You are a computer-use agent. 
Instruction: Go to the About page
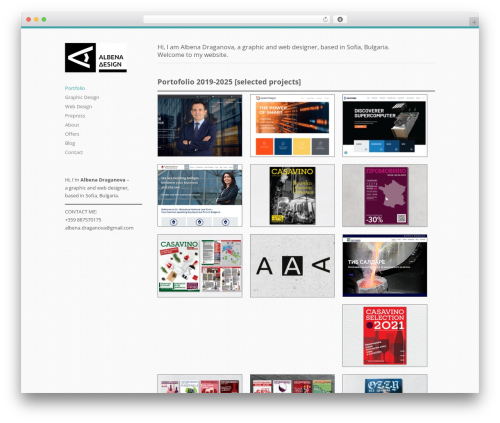[x=72, y=125]
